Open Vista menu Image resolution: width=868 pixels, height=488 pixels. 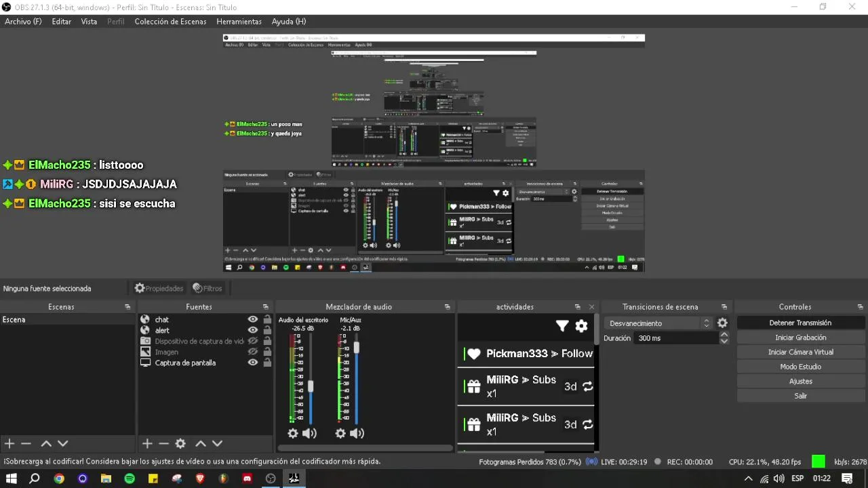[90, 22]
